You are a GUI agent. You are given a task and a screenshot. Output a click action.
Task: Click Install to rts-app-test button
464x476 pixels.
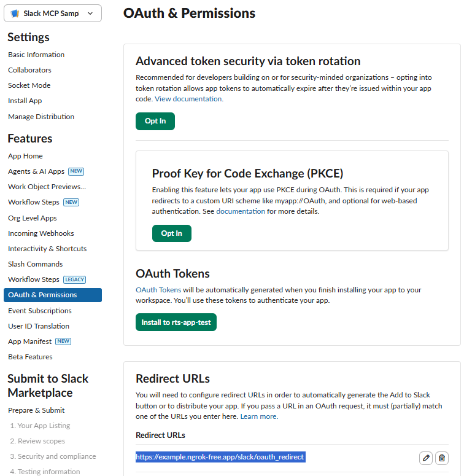tap(176, 322)
